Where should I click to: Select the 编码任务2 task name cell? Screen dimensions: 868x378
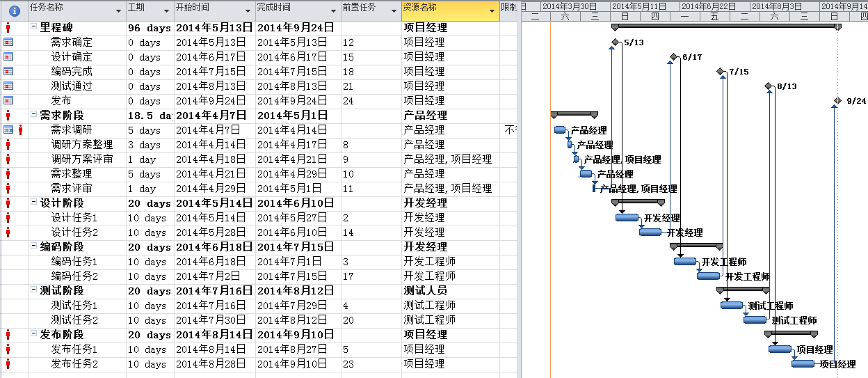coord(77,276)
